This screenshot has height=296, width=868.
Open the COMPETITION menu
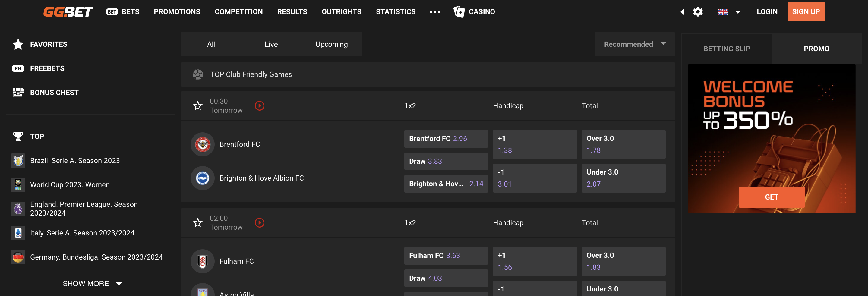(238, 12)
